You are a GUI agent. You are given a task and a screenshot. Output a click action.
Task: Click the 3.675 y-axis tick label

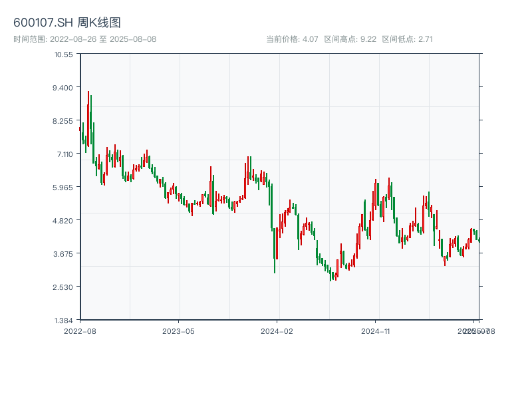tap(64, 254)
